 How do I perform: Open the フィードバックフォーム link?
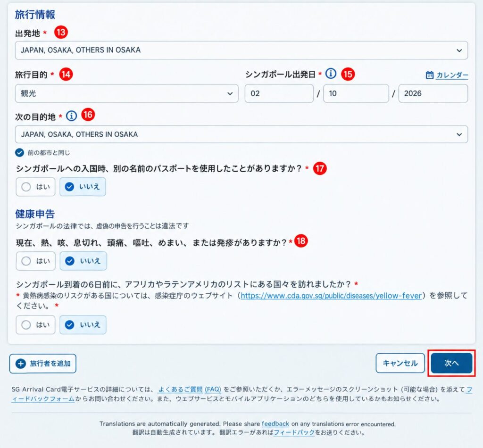[x=43, y=399]
